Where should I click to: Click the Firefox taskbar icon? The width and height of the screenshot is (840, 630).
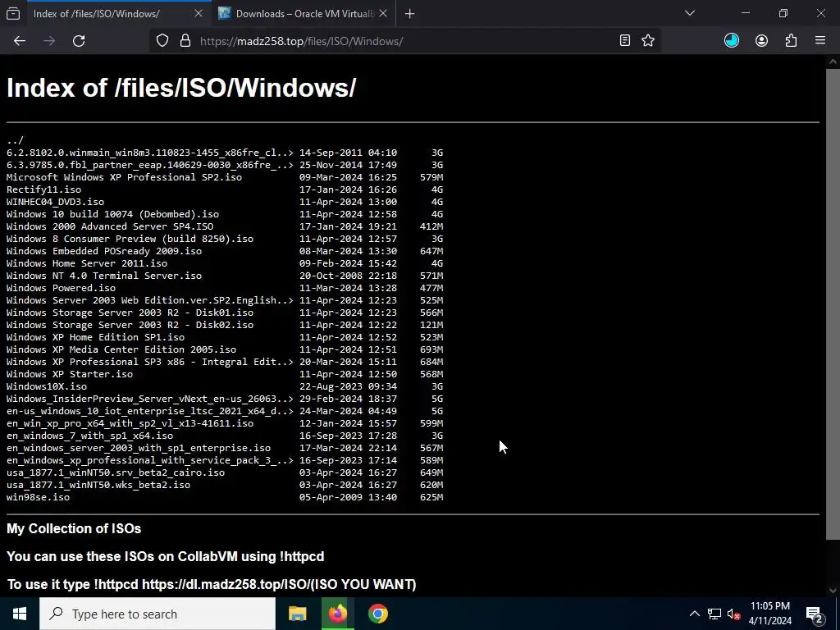(x=337, y=614)
